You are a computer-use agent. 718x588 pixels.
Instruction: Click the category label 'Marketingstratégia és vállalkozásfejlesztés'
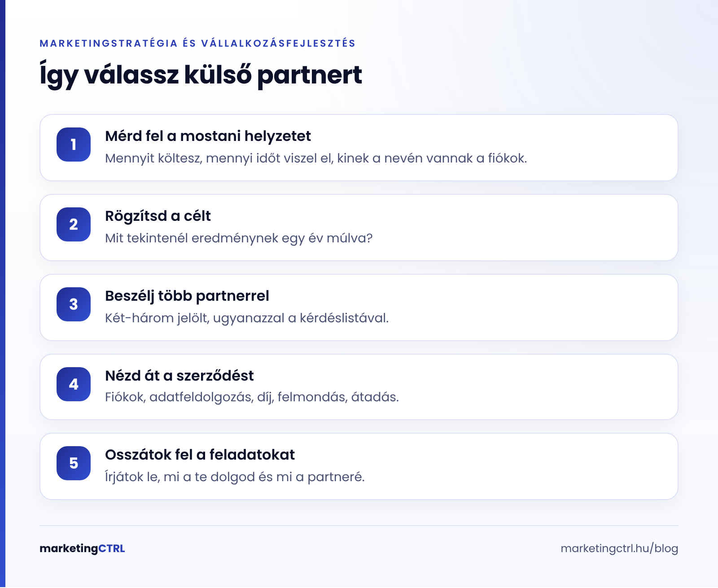point(197,44)
